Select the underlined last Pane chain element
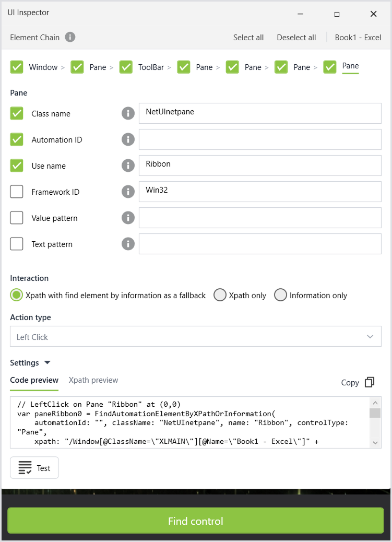 351,66
